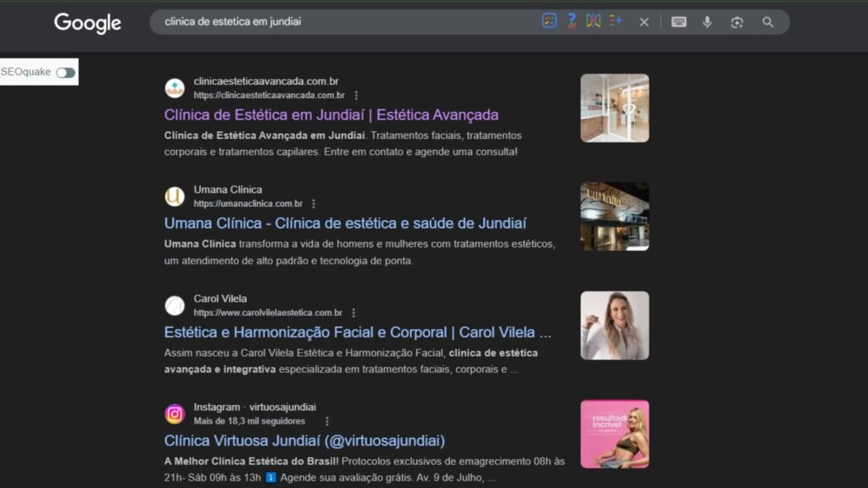Open search by image camera icon
This screenshot has width=868, height=488.
[x=737, y=22]
